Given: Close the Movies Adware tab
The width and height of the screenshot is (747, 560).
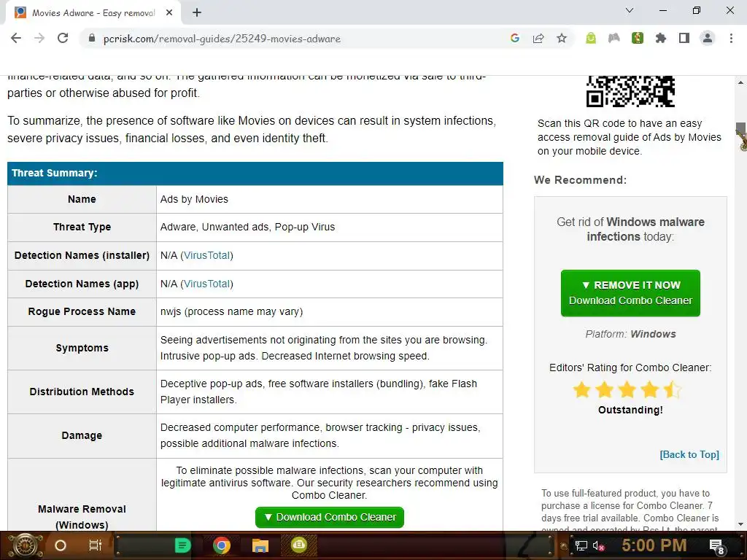Looking at the screenshot, I should coord(169,13).
